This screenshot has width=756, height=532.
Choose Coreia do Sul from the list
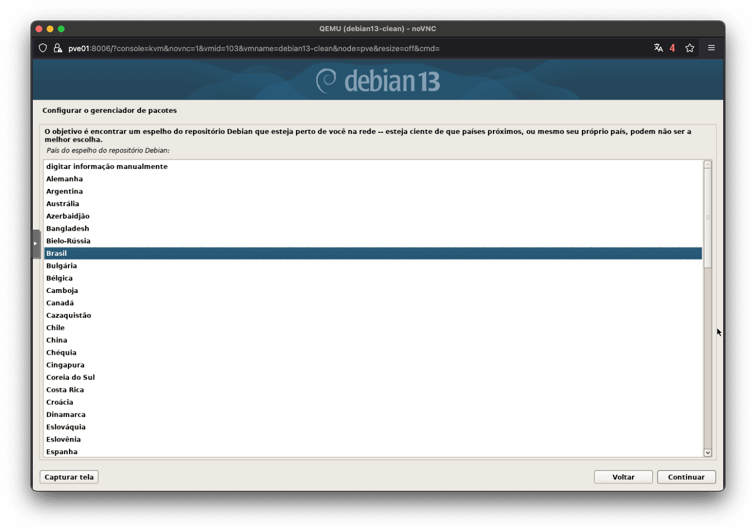(x=373, y=377)
